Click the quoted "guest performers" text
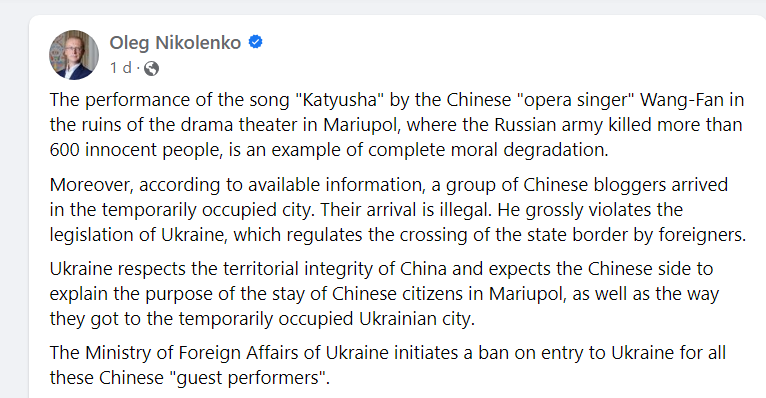The image size is (766, 398). pyautogui.click(x=252, y=378)
